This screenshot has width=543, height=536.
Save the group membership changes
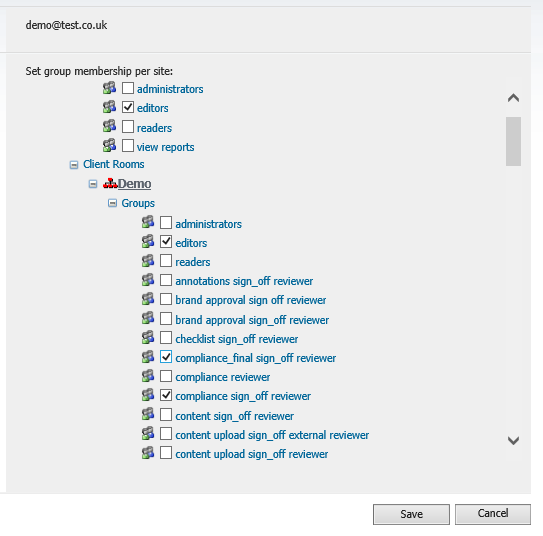(x=411, y=514)
